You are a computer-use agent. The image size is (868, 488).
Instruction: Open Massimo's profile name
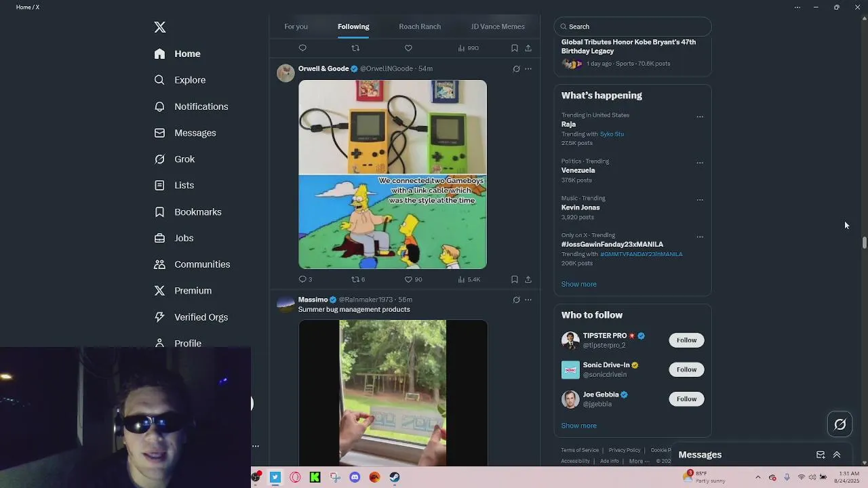click(x=313, y=300)
